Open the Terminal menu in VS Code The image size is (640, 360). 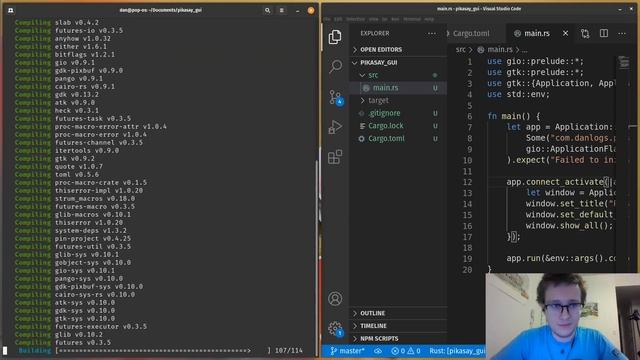[411, 19]
